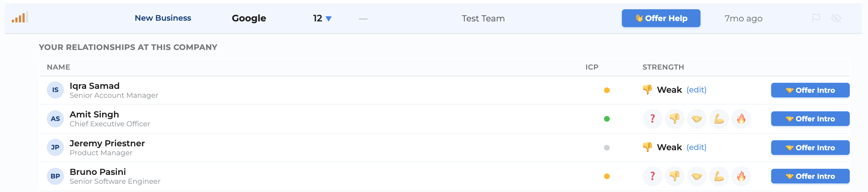Viewport: 868px width, 192px height.
Task: Offer Intro to Iqra Samad
Action: click(x=810, y=90)
